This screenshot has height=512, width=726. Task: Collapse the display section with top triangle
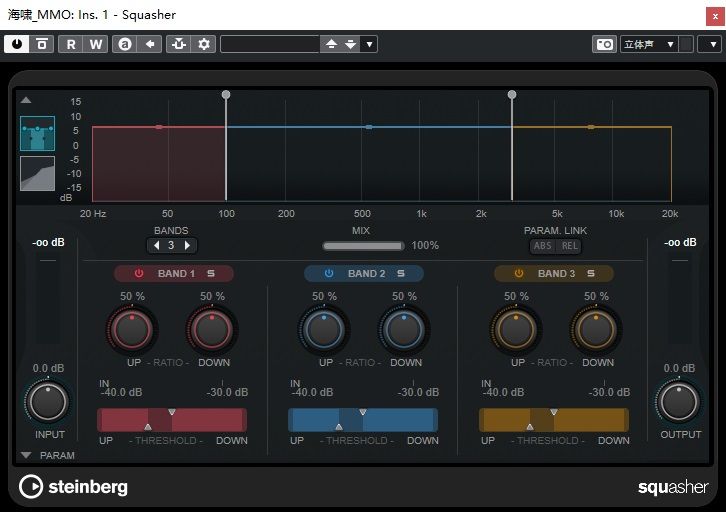pyautogui.click(x=26, y=100)
